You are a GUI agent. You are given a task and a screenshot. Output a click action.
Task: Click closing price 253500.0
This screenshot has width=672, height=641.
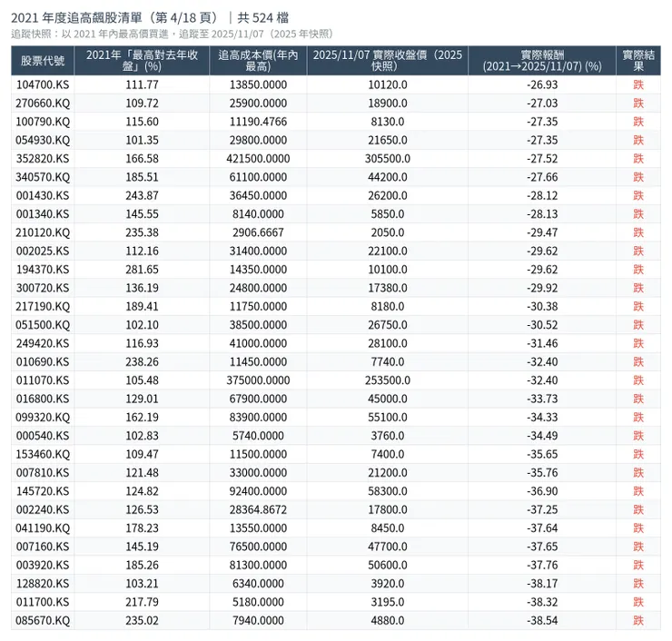(388, 380)
